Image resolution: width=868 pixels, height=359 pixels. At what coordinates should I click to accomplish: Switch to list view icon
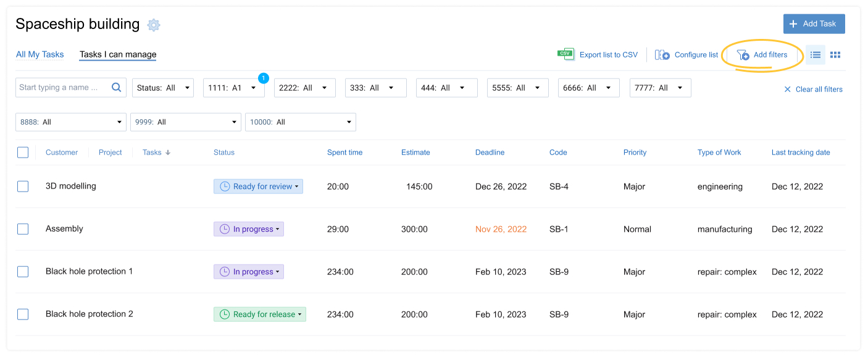[x=816, y=55]
